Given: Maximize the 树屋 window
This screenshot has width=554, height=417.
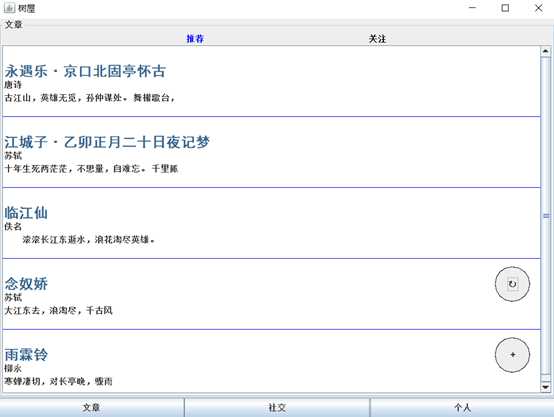Looking at the screenshot, I should (x=505, y=8).
